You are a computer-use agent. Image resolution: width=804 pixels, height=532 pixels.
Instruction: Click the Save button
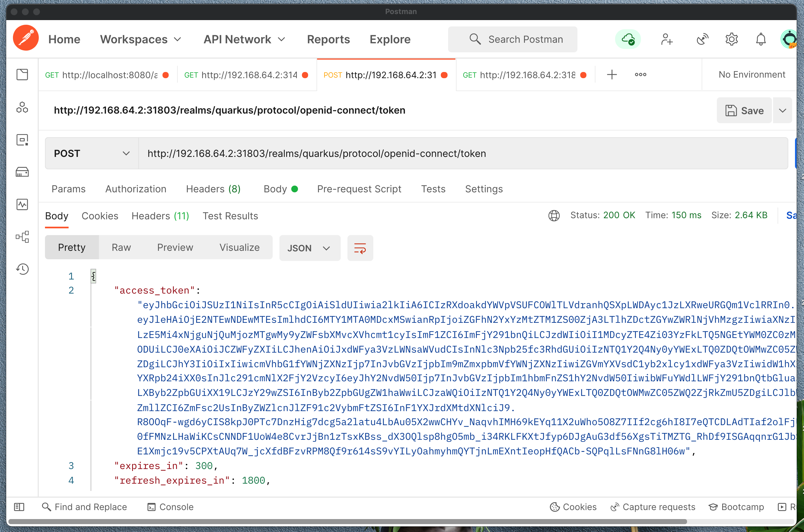coord(744,111)
